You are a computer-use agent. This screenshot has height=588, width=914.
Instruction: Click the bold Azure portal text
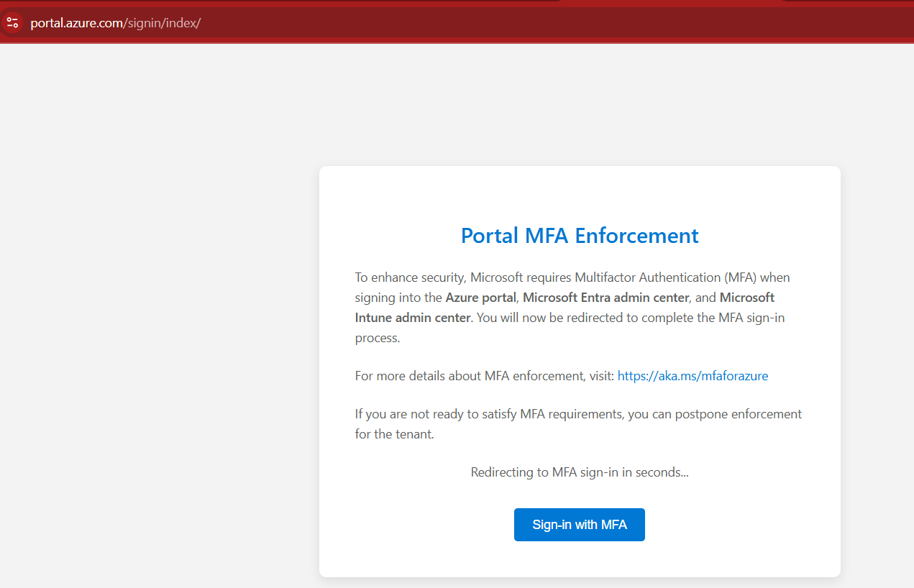pos(480,297)
